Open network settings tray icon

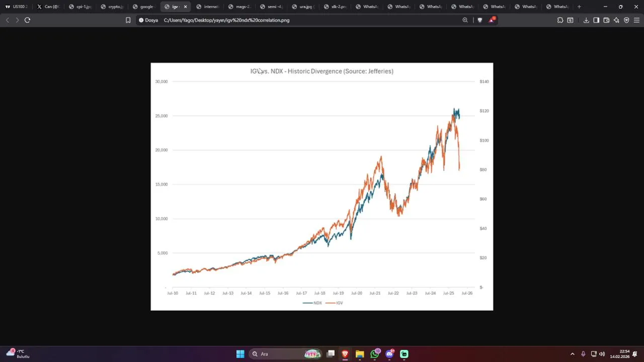coord(594,354)
